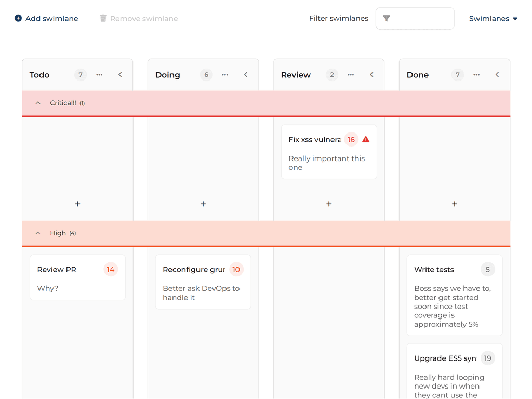Click the red warning icon on Fix xss card

pos(366,139)
